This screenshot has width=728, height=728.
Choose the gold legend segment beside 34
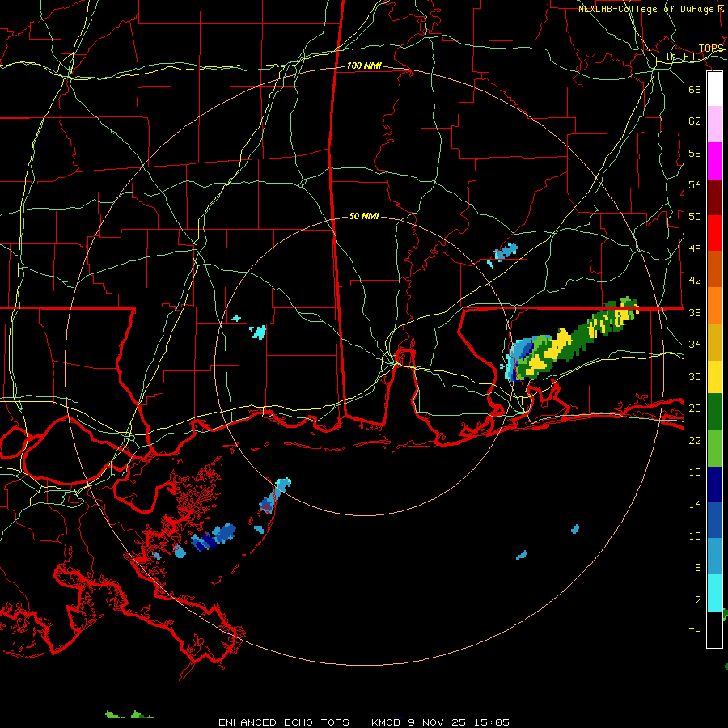[x=714, y=342]
